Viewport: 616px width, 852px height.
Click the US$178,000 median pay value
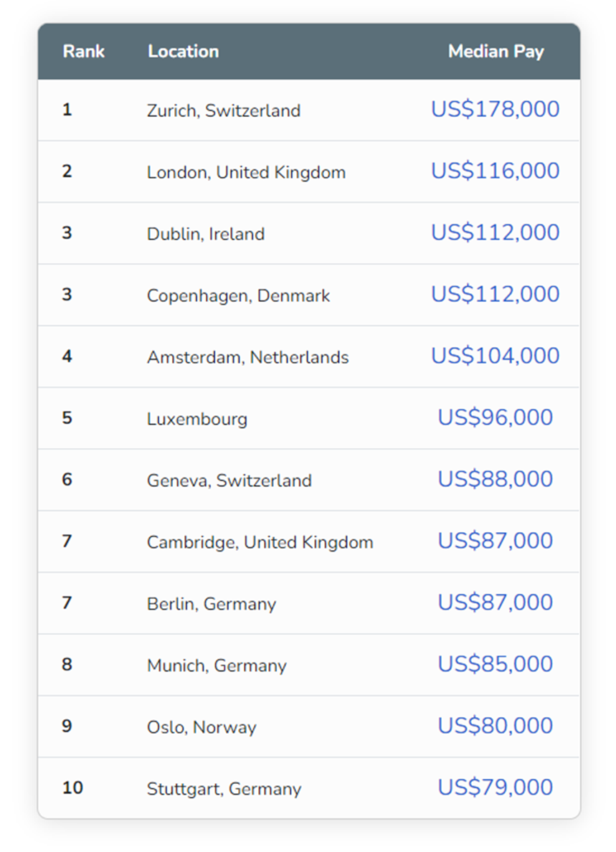[x=495, y=109]
